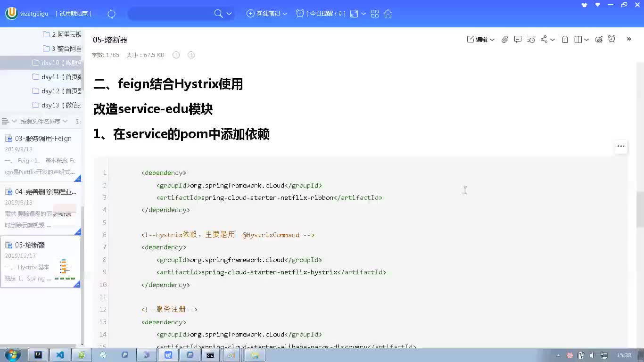Toggle the note list view icon
The image size is (644, 362).
[x=6, y=122]
